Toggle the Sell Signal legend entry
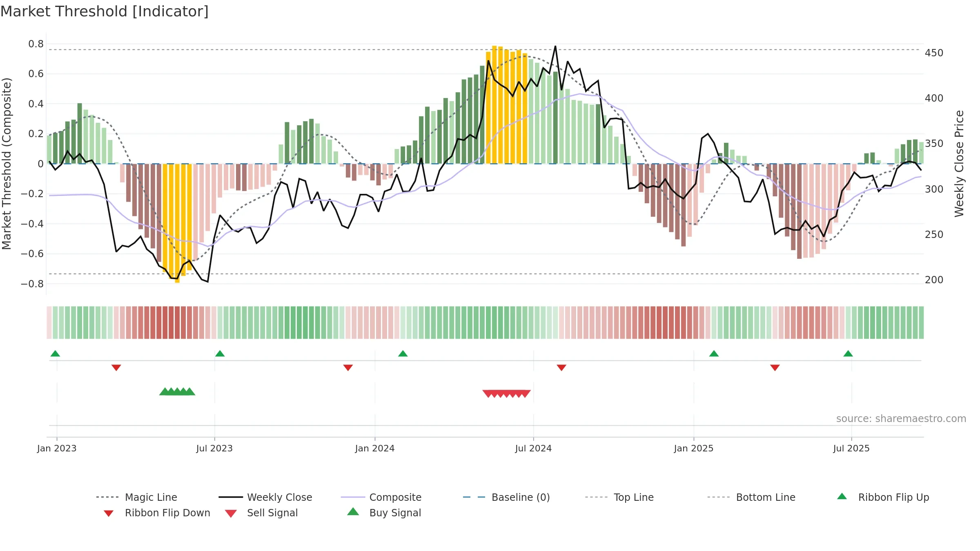The width and height of the screenshot is (980, 551). [261, 513]
